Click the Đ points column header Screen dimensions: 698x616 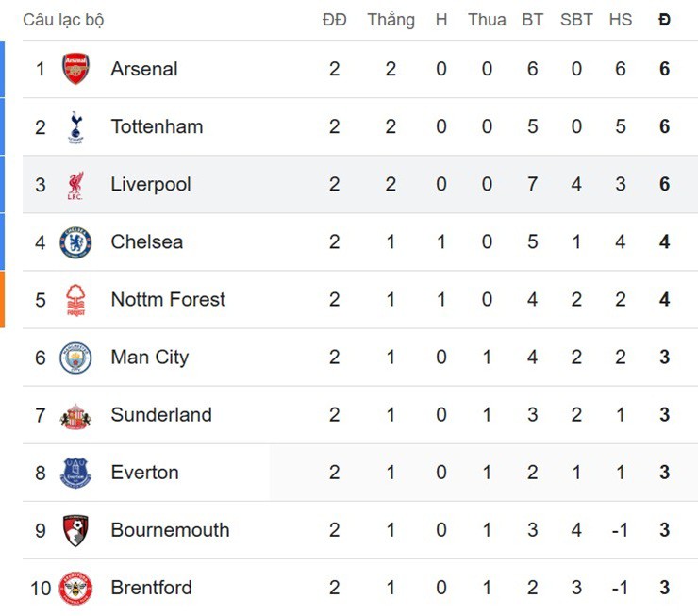click(x=664, y=20)
